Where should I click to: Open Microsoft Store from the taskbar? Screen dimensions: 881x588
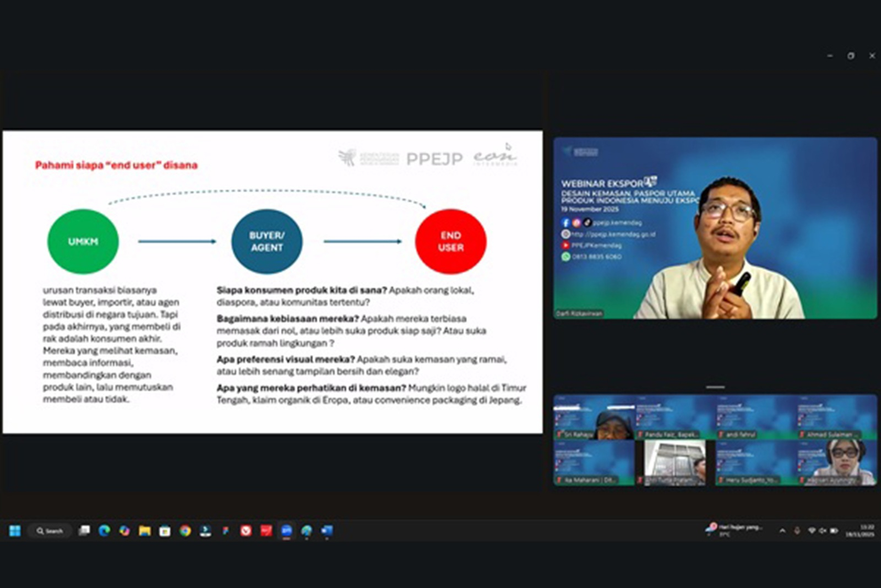pyautogui.click(x=165, y=531)
